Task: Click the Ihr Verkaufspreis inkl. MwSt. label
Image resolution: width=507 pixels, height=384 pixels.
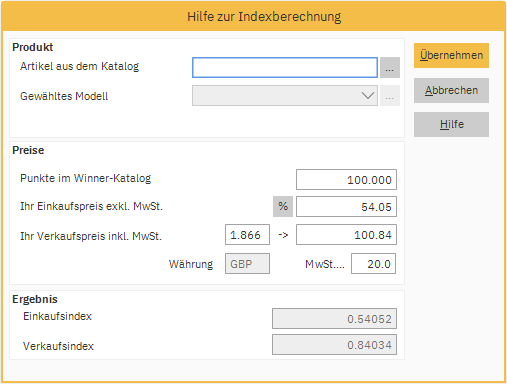Action: pos(91,236)
